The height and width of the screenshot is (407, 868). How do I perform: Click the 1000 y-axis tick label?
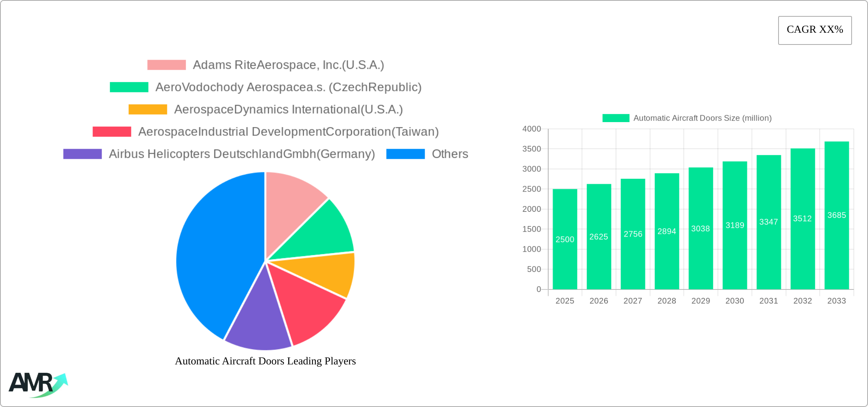pos(532,249)
